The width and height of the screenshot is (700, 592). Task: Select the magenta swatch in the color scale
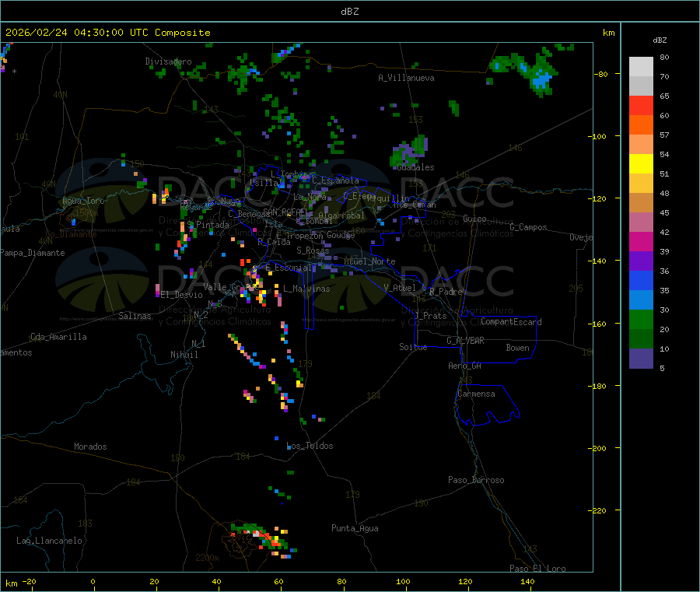[x=641, y=241]
